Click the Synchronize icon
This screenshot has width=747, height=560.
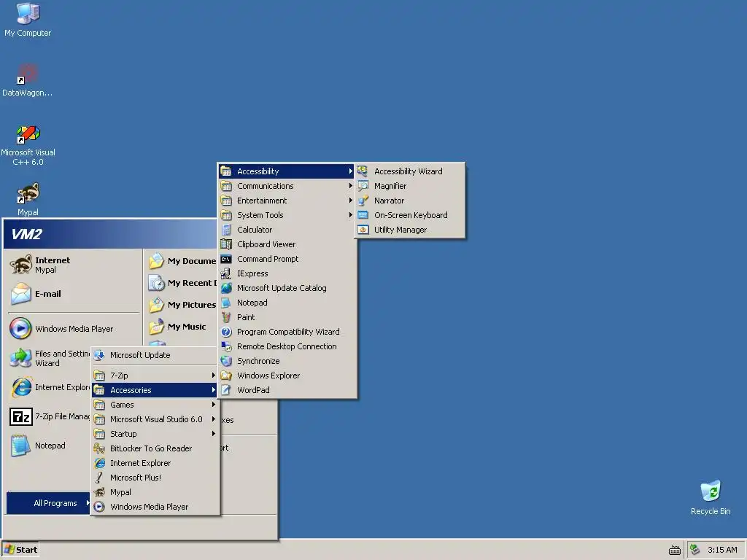226,361
